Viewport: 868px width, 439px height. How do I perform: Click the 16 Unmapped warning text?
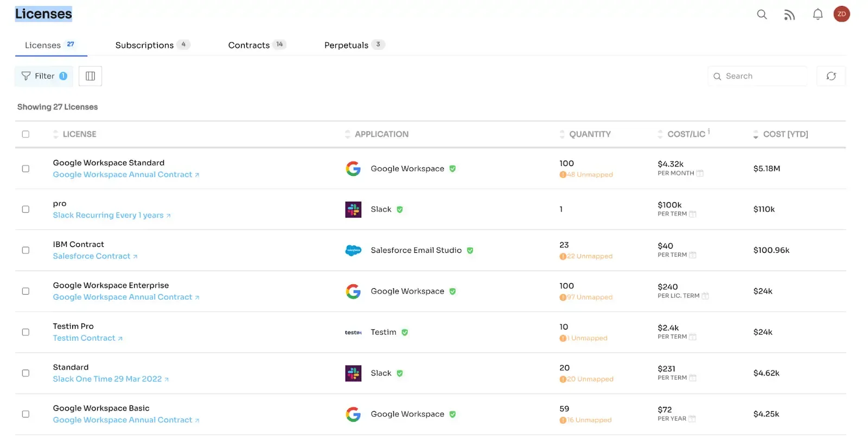(589, 420)
